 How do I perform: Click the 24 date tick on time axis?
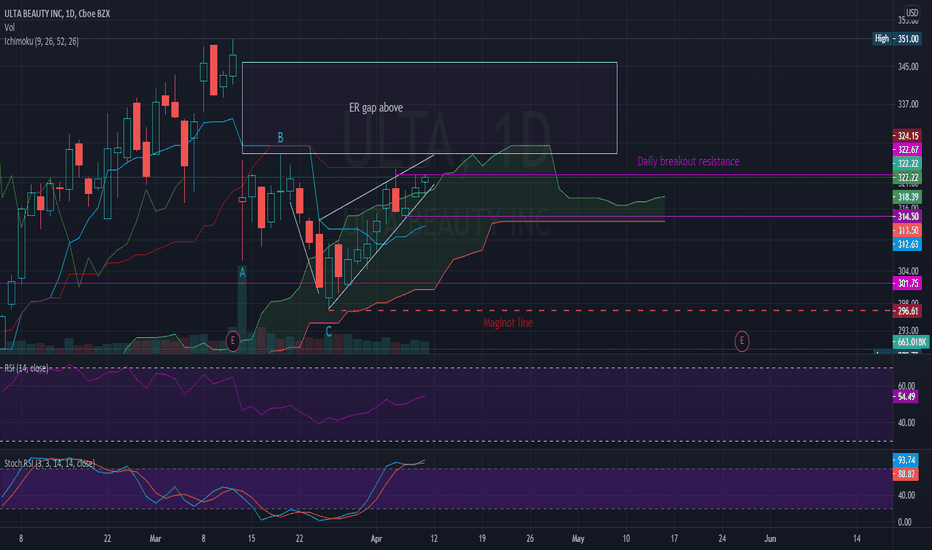tap(722, 539)
